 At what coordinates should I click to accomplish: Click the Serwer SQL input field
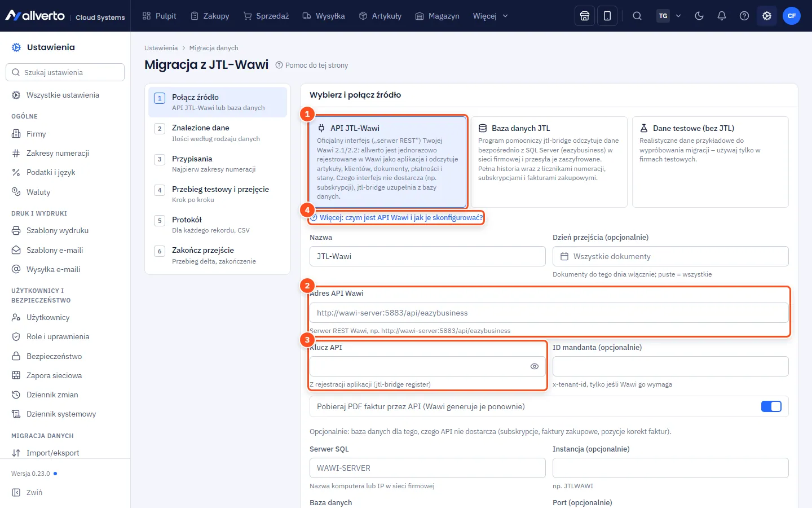pyautogui.click(x=427, y=468)
